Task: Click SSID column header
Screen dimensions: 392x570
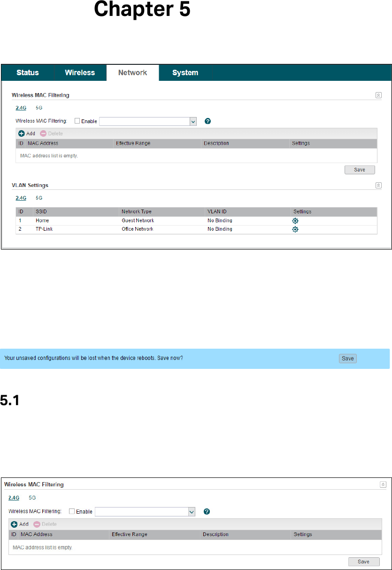Action: 41,211
